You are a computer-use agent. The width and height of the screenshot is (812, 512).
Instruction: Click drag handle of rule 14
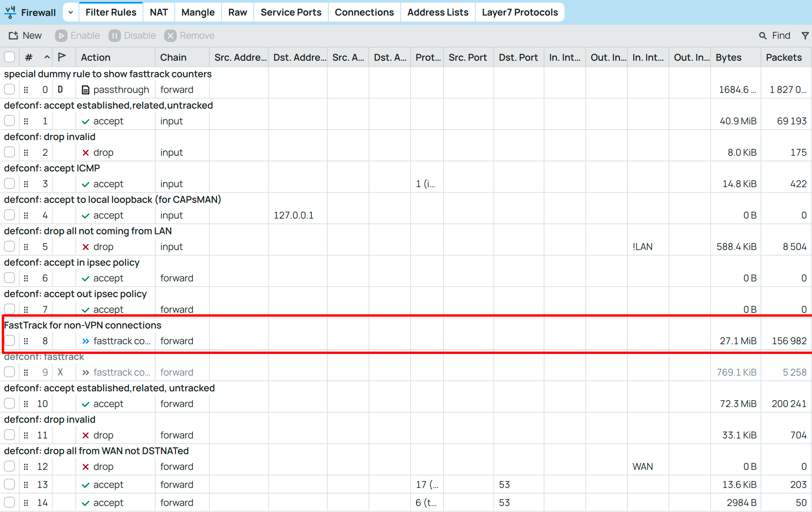point(26,503)
